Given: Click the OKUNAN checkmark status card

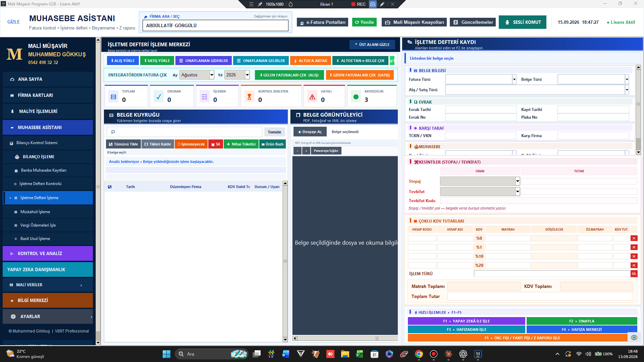Looking at the screenshot, I should click(172, 96).
